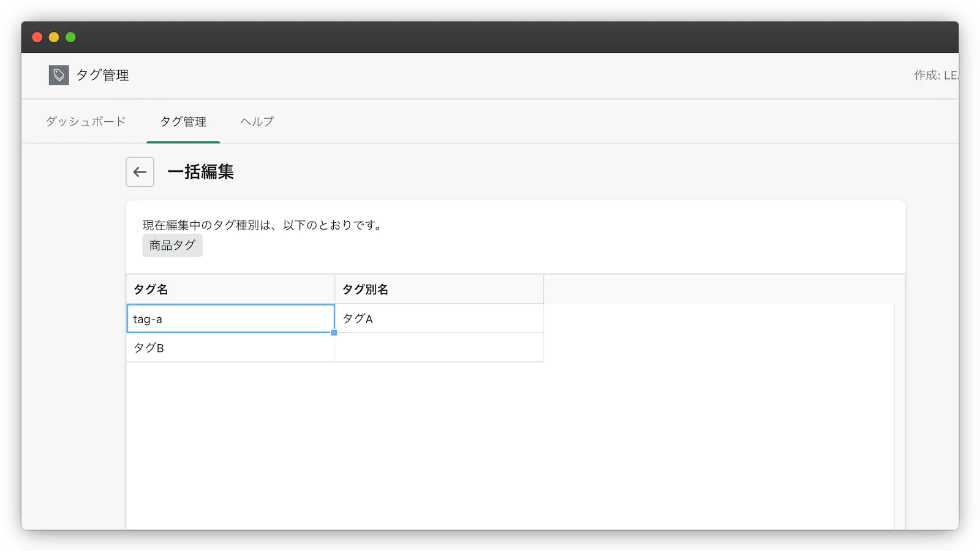Close the window with red button
The width and height of the screenshot is (980, 551).
[x=37, y=37]
